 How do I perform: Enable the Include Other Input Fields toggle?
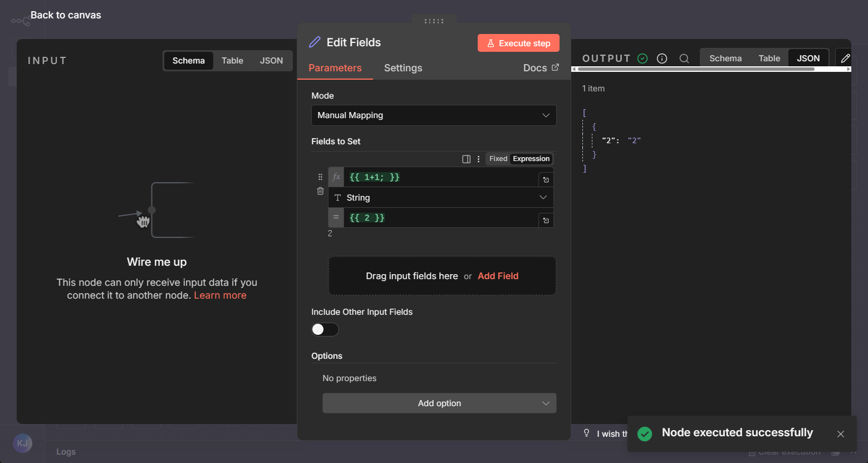pyautogui.click(x=325, y=330)
